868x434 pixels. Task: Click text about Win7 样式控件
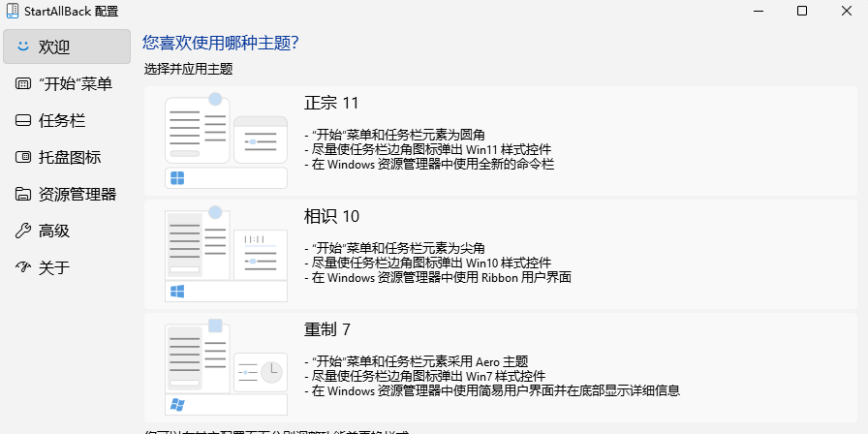click(424, 376)
